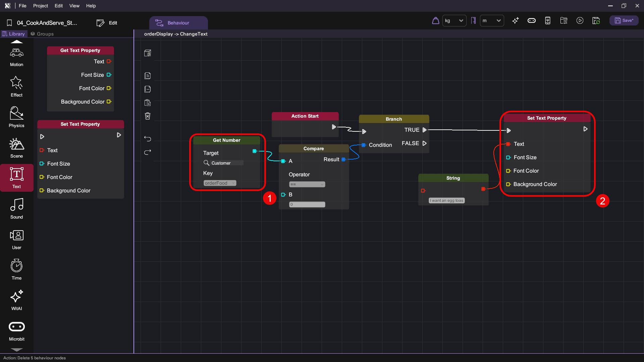The image size is (644, 362).
Task: Open the Motion library category
Action: click(16, 57)
